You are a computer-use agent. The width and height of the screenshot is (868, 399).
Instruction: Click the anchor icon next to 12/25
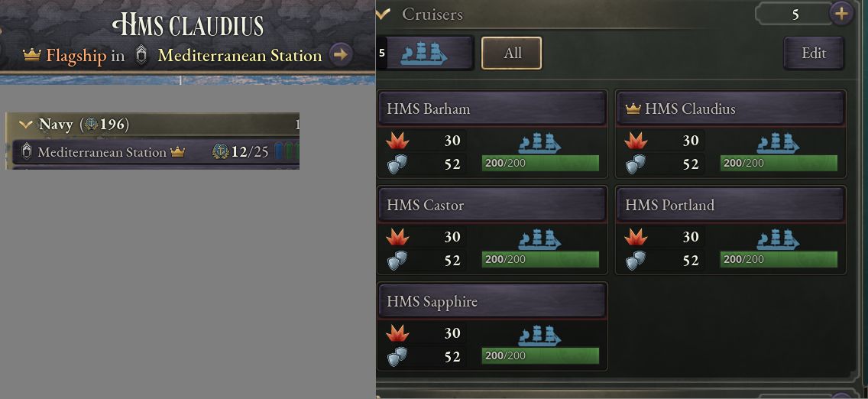[x=220, y=151]
